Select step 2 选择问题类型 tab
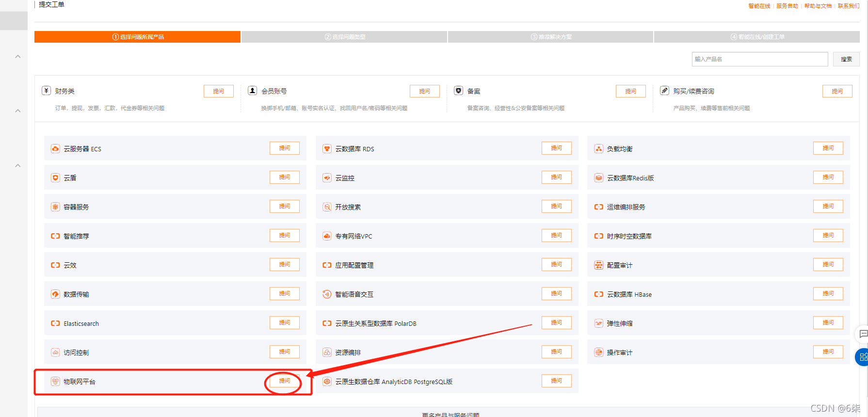Viewport: 868px width, 417px height. pos(344,37)
